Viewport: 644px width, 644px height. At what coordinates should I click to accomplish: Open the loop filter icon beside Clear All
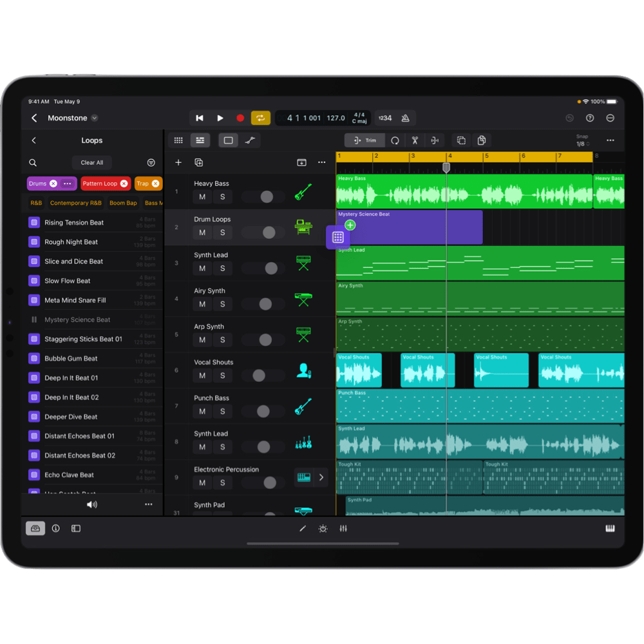(x=151, y=163)
